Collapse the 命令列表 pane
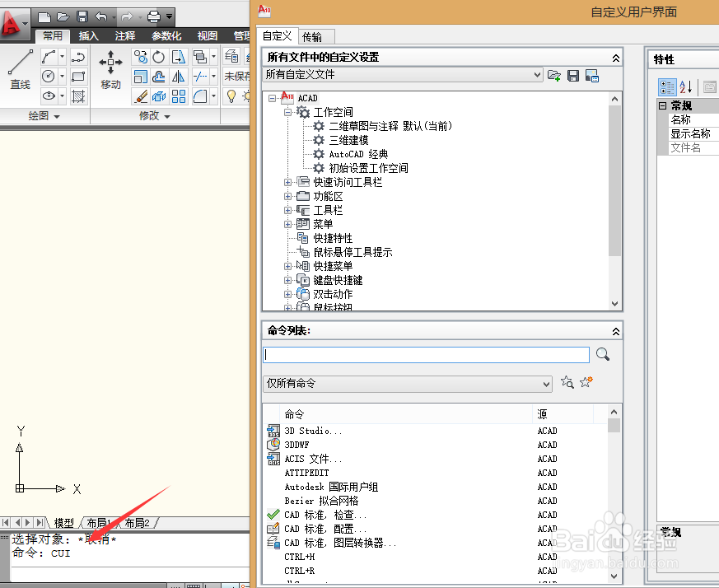 [616, 331]
